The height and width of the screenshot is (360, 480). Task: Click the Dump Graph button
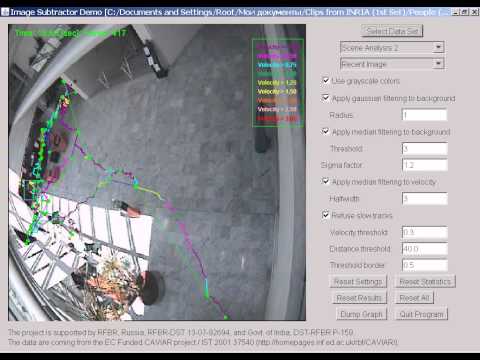[361, 314]
